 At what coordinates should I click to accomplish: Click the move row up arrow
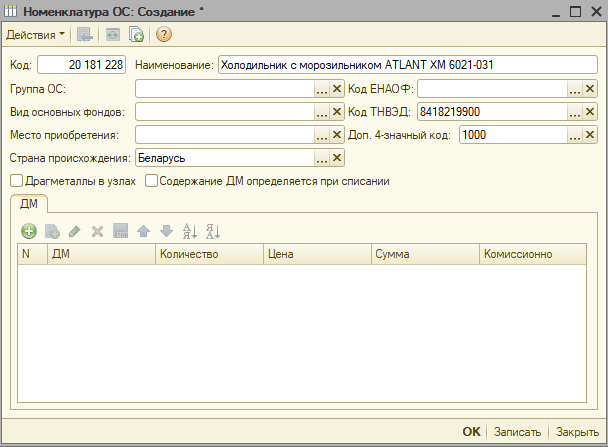143,231
